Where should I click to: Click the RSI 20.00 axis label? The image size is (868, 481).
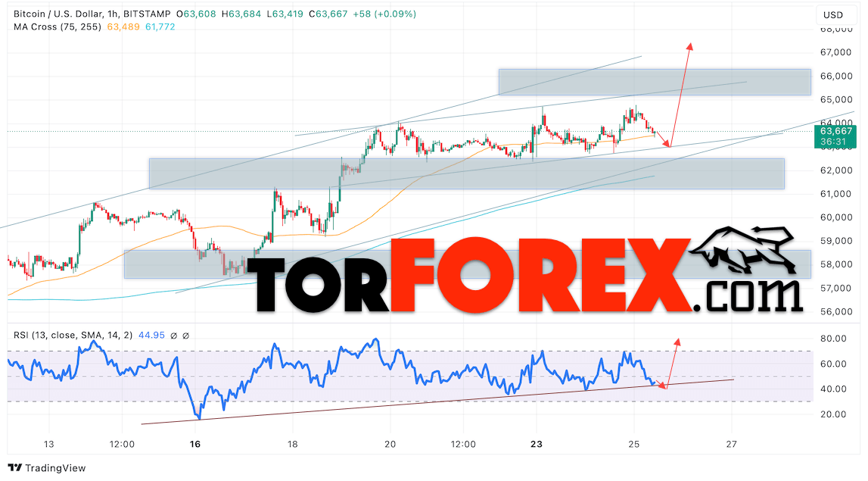click(x=833, y=414)
